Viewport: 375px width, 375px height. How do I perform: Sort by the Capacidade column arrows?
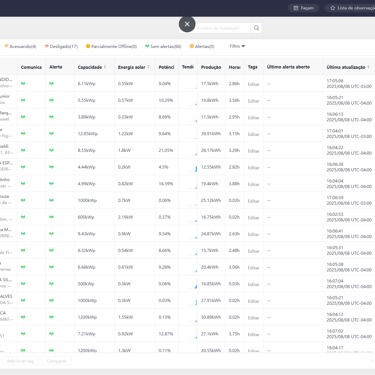pyautogui.click(x=105, y=67)
